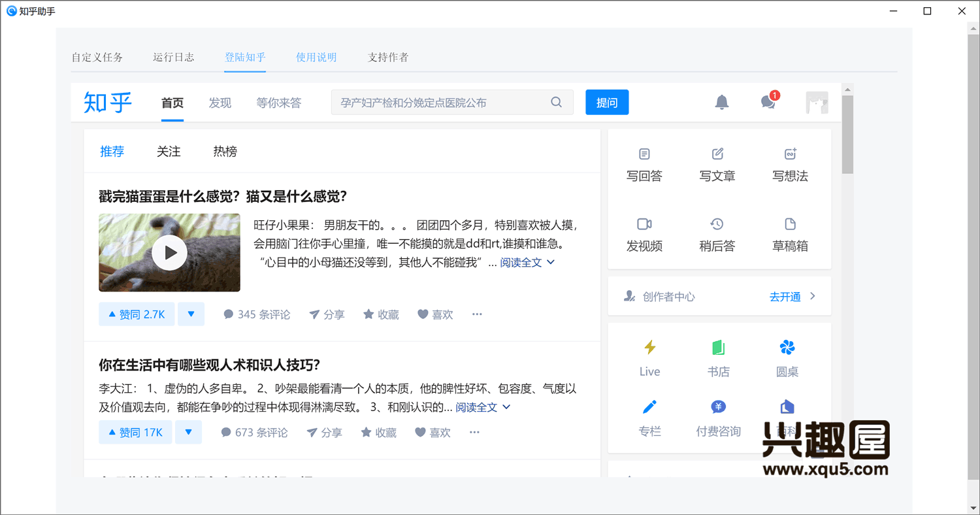Click the 知乎 logo
Viewport: 980px width, 515px height.
click(x=108, y=103)
